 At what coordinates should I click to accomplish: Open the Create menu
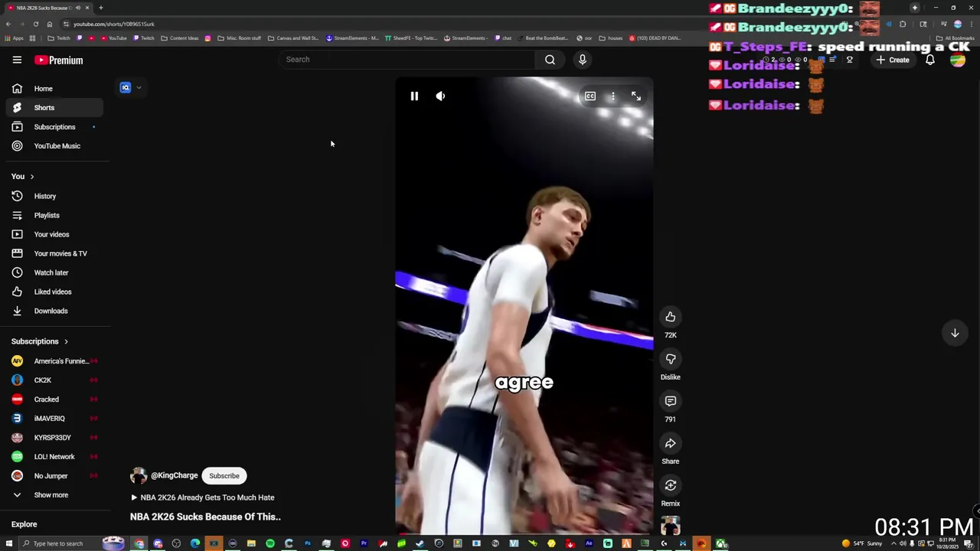(x=893, y=60)
